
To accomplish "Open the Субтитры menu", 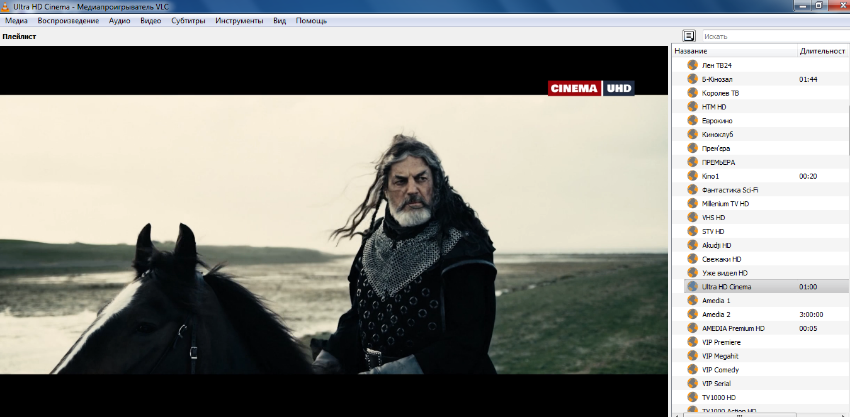I will point(188,21).
